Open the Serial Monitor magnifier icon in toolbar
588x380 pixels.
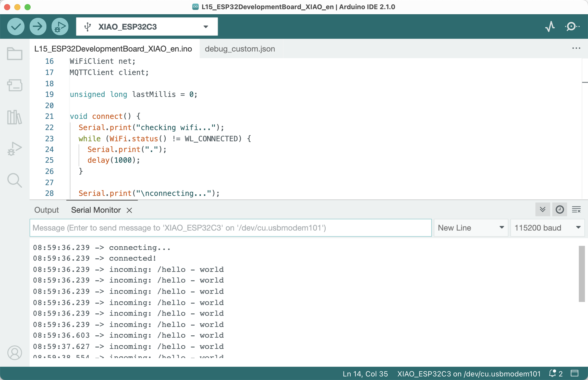(x=572, y=27)
